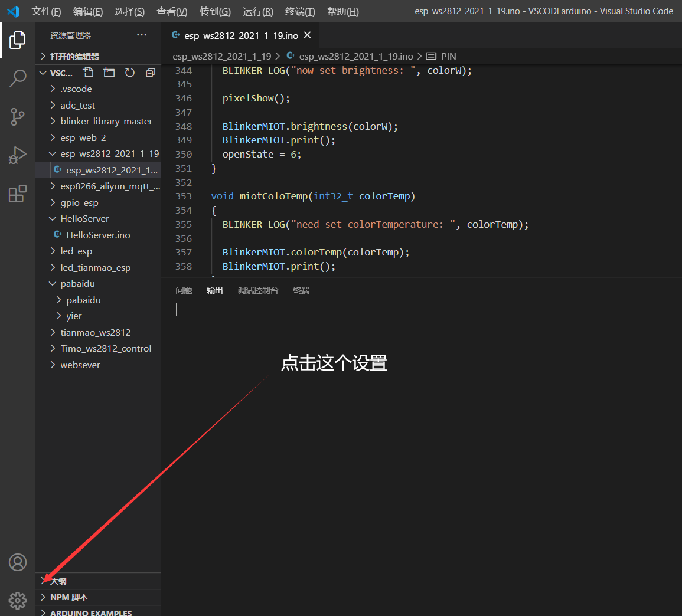Expand the 大纲 outline section

(x=98, y=581)
